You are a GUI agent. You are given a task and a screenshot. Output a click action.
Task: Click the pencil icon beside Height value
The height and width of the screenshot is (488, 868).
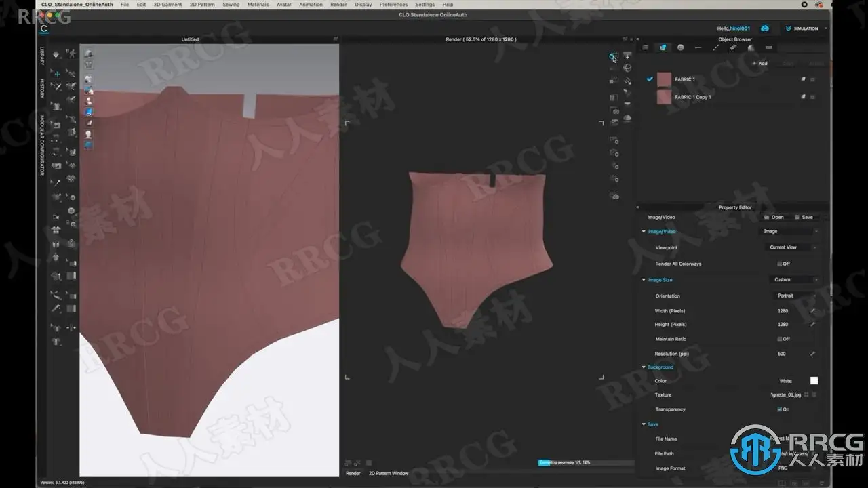[812, 325]
